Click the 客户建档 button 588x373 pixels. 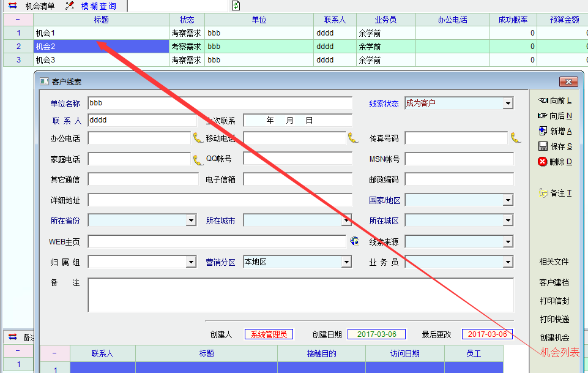[554, 282]
